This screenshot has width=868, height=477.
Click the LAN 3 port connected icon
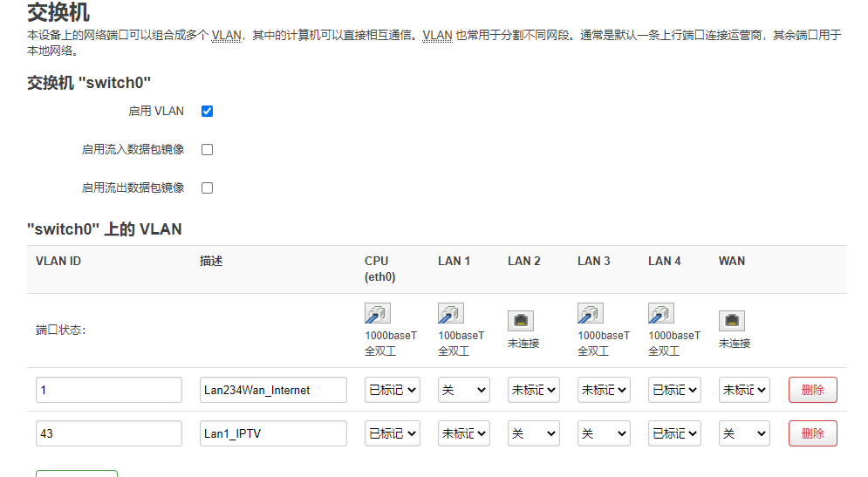click(x=590, y=313)
